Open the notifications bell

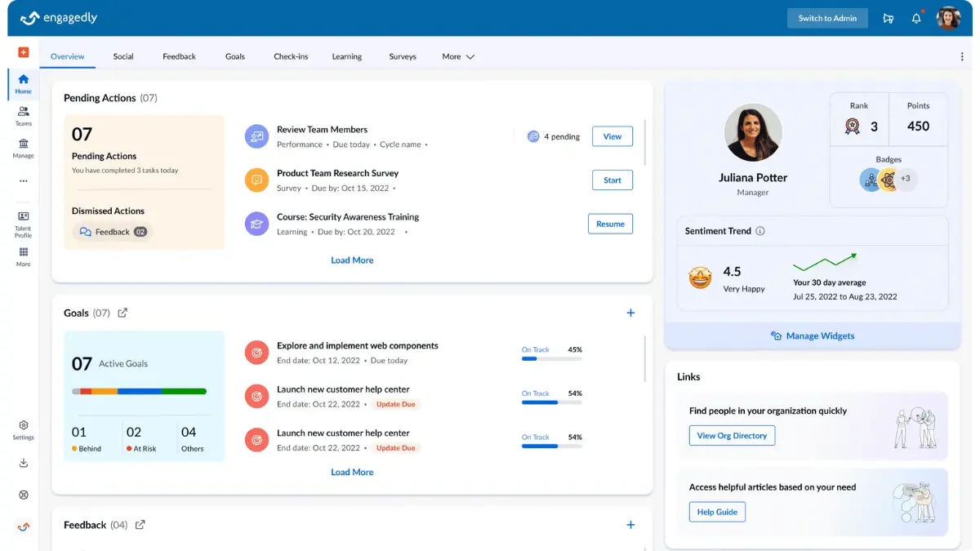click(x=916, y=18)
